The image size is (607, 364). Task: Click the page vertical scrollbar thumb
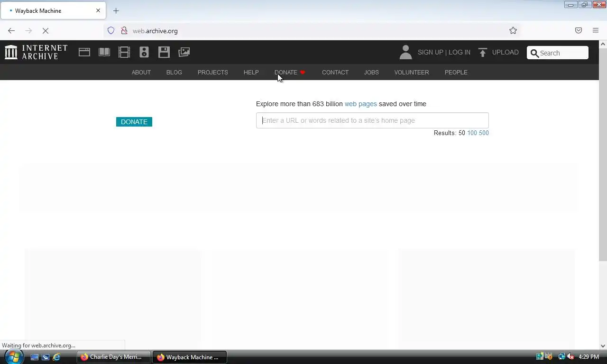[603, 154]
